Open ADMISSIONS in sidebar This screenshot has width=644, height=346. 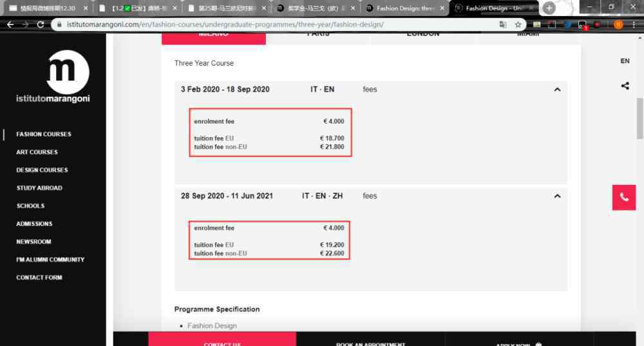(34, 224)
